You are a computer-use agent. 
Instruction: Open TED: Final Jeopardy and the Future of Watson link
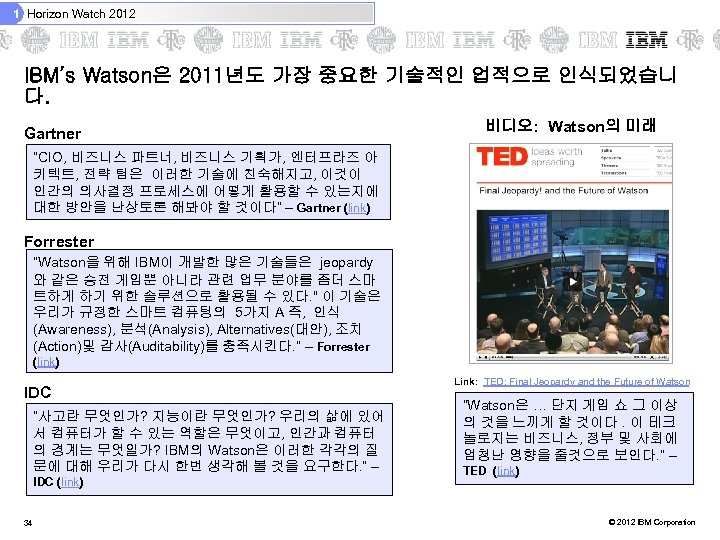click(586, 382)
